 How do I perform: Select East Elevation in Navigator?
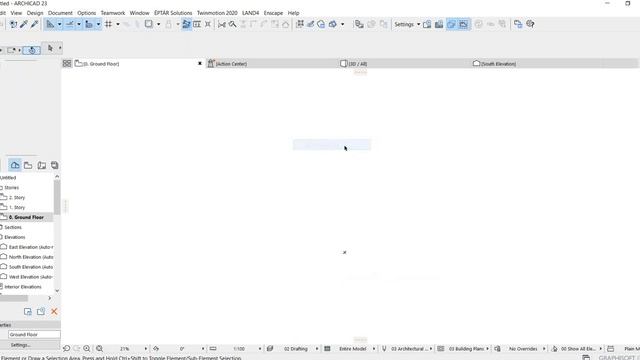(31, 247)
